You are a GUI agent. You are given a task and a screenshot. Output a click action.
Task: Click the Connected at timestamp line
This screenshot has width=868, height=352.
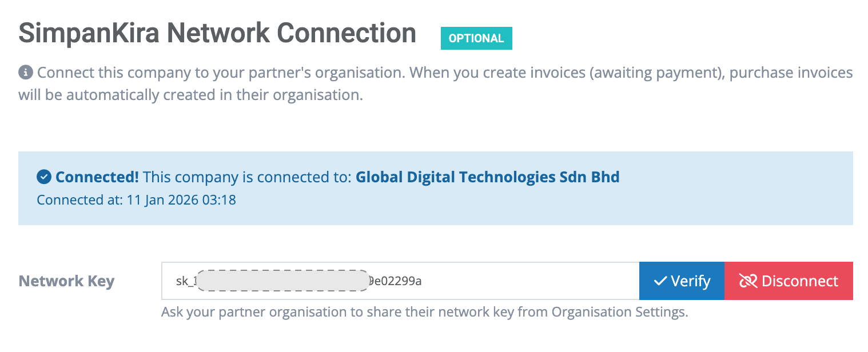click(137, 200)
